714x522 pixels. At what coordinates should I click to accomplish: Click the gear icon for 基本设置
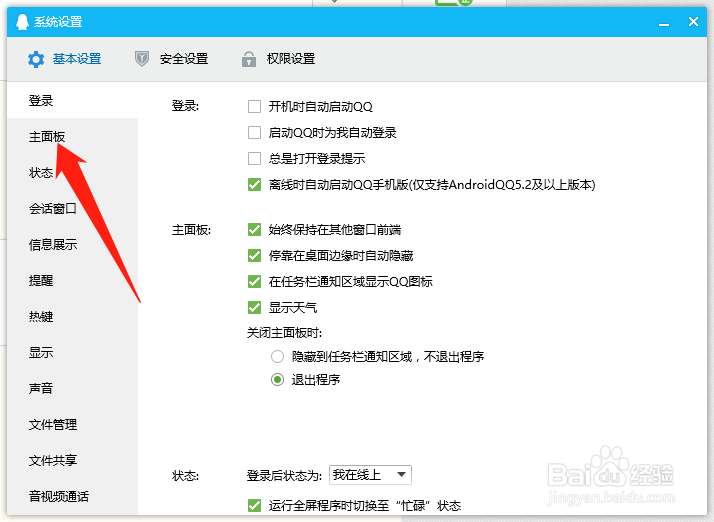(x=36, y=59)
